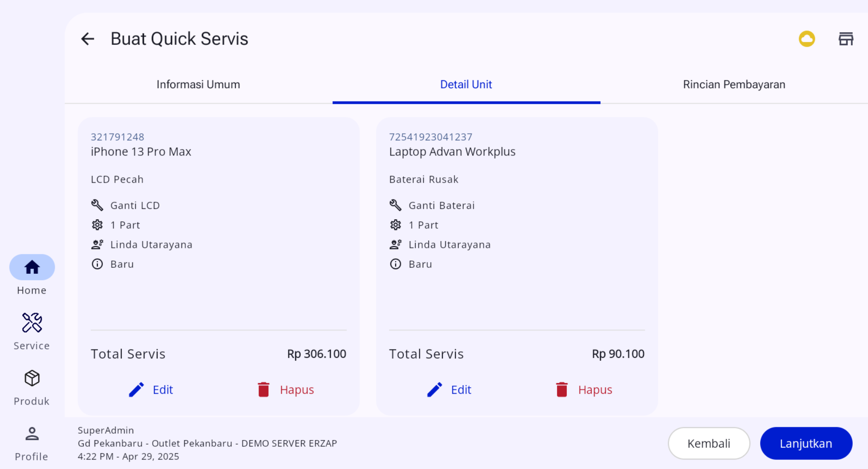The width and height of the screenshot is (868, 469).
Task: Click the LCD Pecah complaint text
Action: tap(117, 179)
